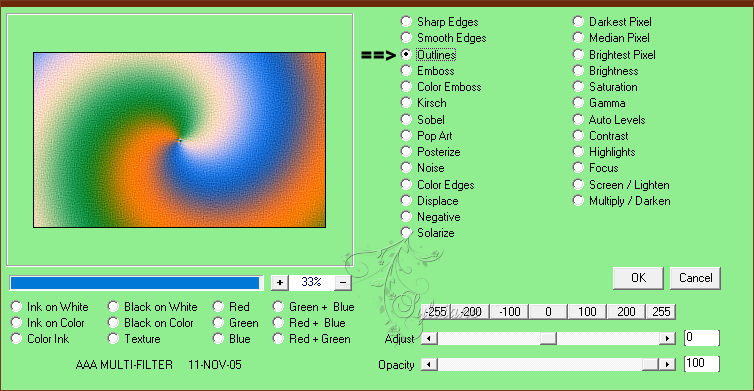Click the Opacity value field
The height and width of the screenshot is (391, 754).
(702, 364)
